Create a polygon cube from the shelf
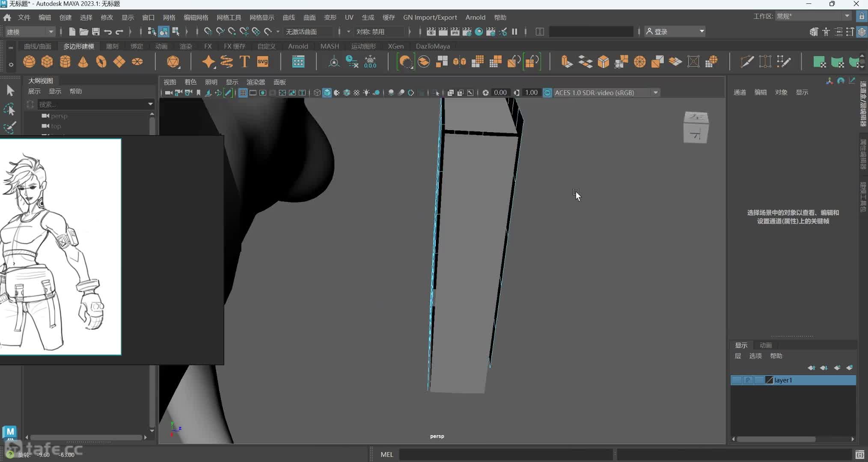Image resolution: width=868 pixels, height=462 pixels. (47, 62)
